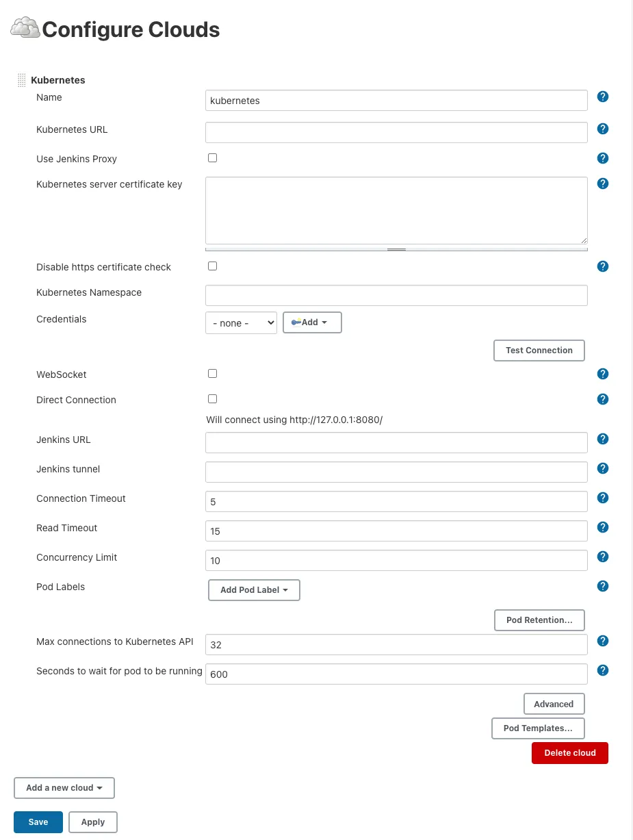Open the Add a new cloud menu
The width and height of the screenshot is (633, 840).
pyautogui.click(x=64, y=788)
